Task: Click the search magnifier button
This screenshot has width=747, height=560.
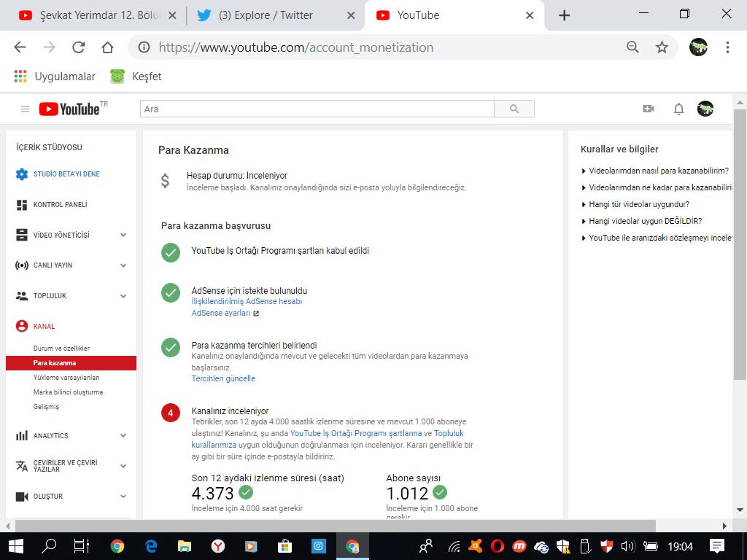Action: point(514,109)
